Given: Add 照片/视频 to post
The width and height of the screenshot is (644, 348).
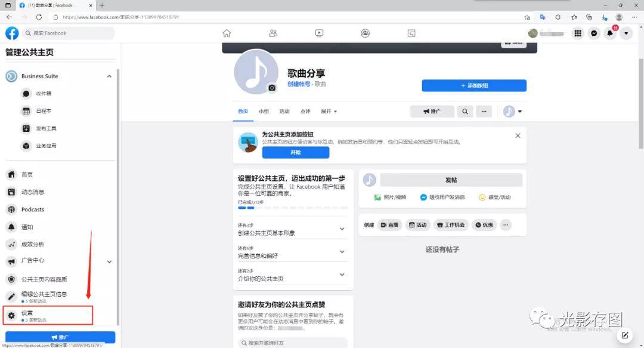Looking at the screenshot, I should (x=390, y=198).
